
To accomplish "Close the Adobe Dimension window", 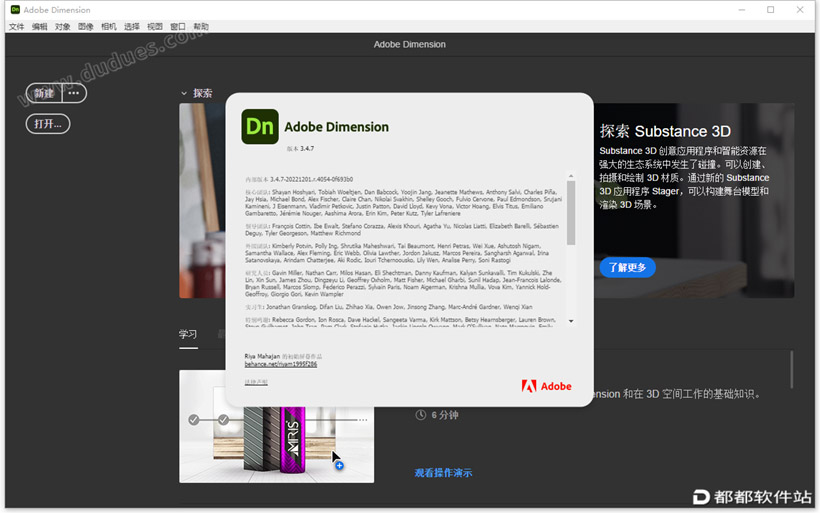I will pyautogui.click(x=800, y=10).
